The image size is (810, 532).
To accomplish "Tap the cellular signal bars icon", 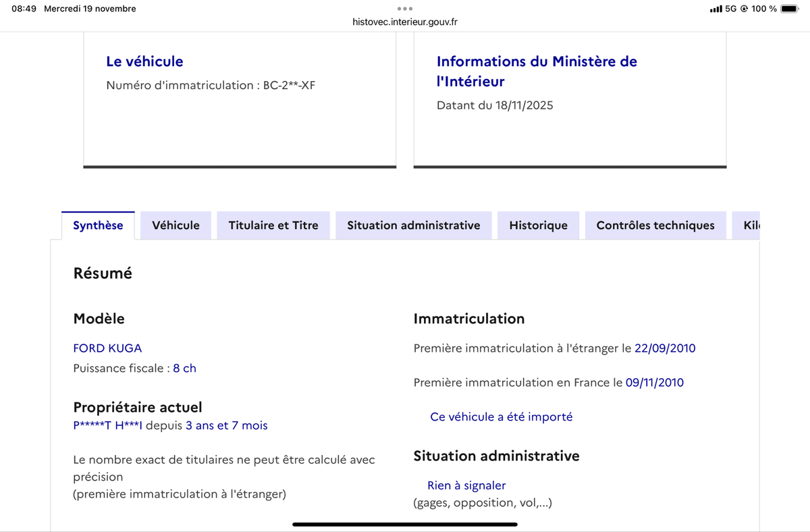I will (x=715, y=9).
